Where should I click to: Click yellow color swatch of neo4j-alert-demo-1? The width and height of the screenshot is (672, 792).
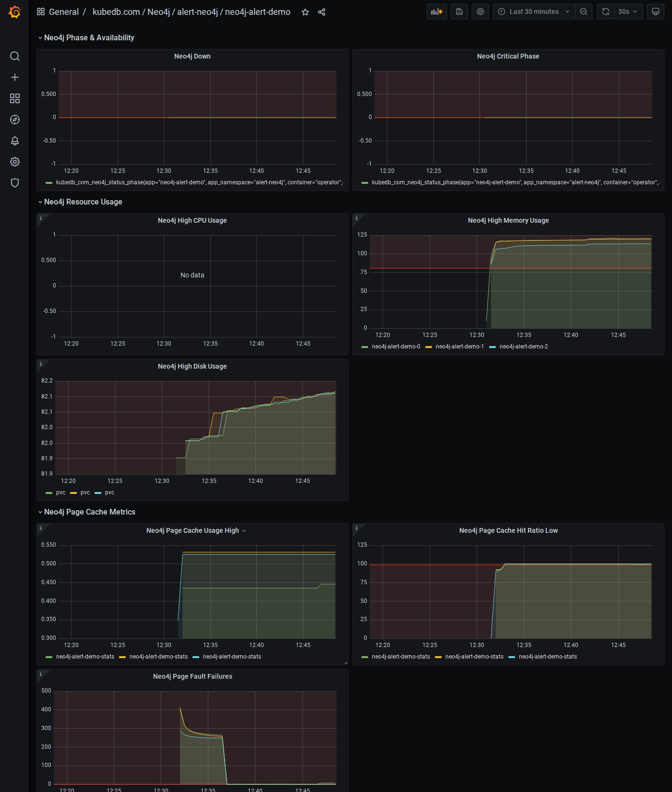429,347
